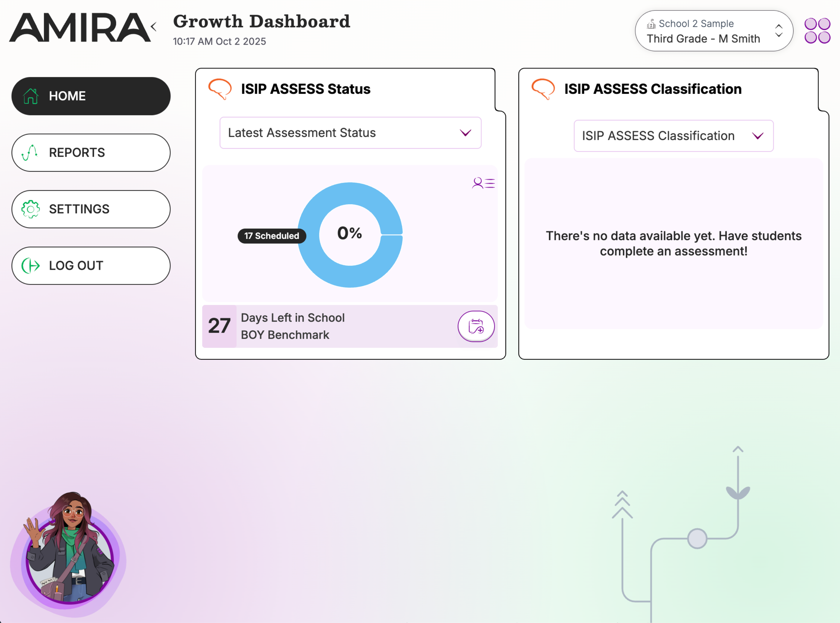Click the green house icon in HOME

click(x=31, y=96)
